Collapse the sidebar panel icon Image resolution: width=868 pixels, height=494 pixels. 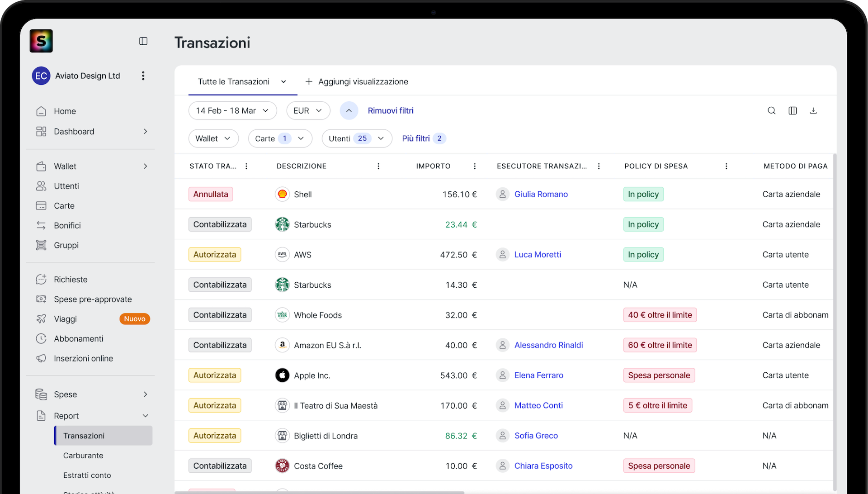point(143,41)
